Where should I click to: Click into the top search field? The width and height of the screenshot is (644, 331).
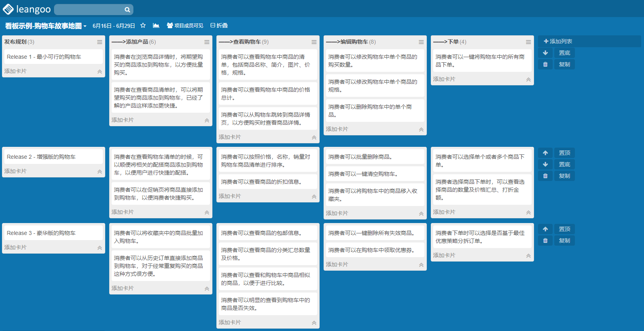(x=89, y=10)
